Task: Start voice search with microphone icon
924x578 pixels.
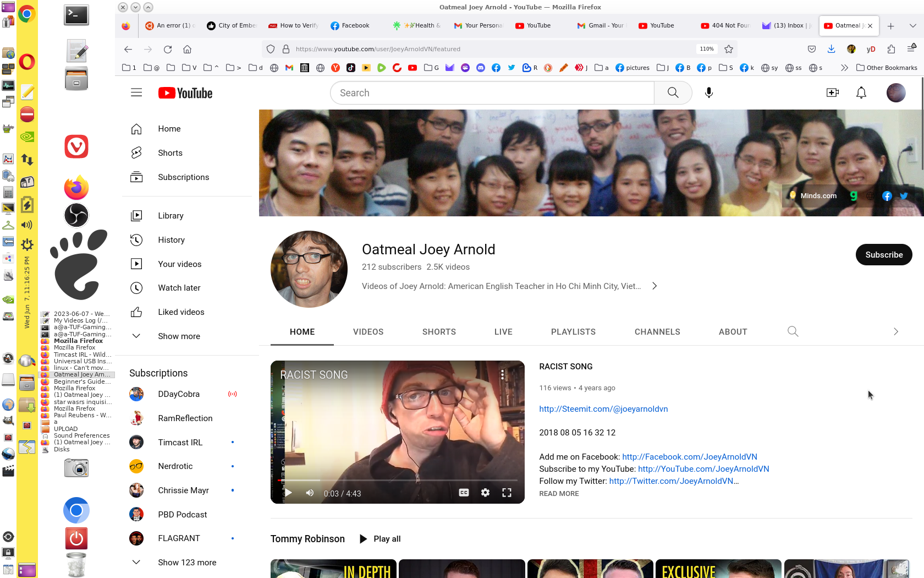Action: [709, 92]
